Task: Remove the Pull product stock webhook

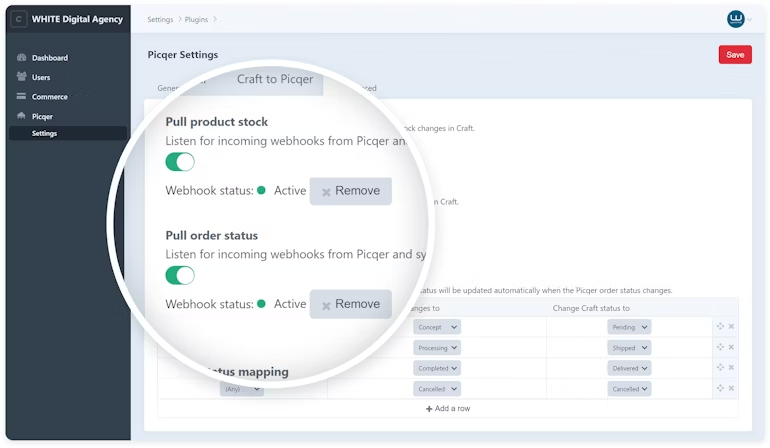Action: point(350,191)
